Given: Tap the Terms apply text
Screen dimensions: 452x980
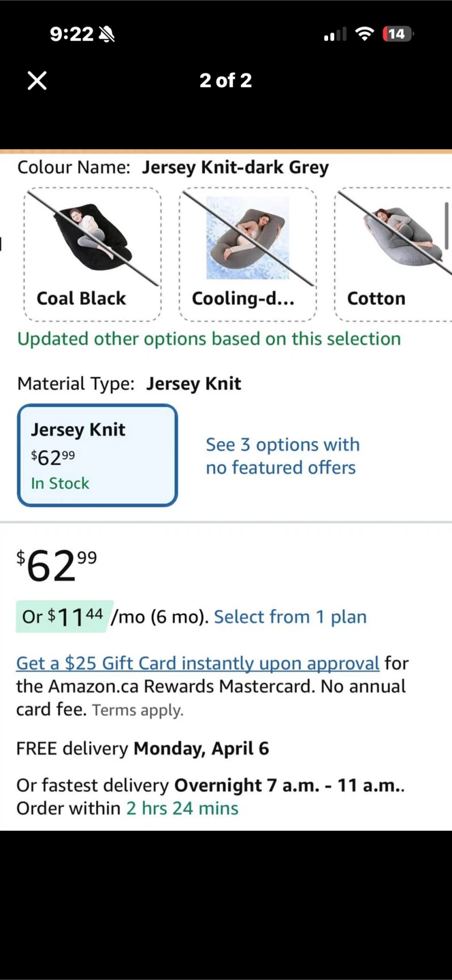Looking at the screenshot, I should click(138, 710).
